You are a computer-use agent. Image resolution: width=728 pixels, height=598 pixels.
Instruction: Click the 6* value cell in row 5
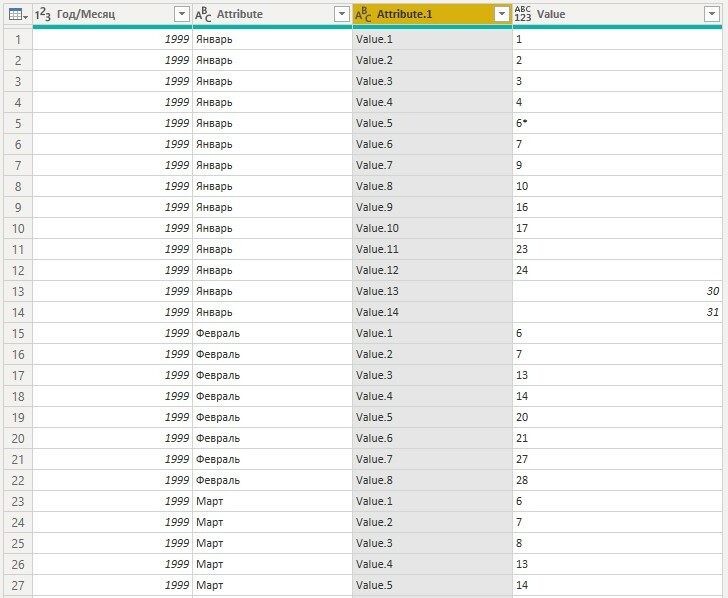click(x=618, y=124)
